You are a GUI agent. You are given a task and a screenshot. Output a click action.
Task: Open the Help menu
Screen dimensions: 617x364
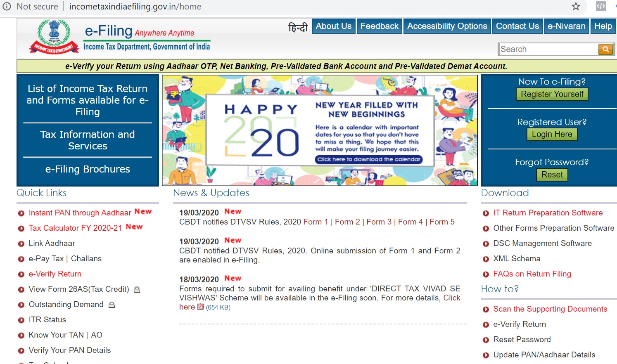[x=603, y=26]
